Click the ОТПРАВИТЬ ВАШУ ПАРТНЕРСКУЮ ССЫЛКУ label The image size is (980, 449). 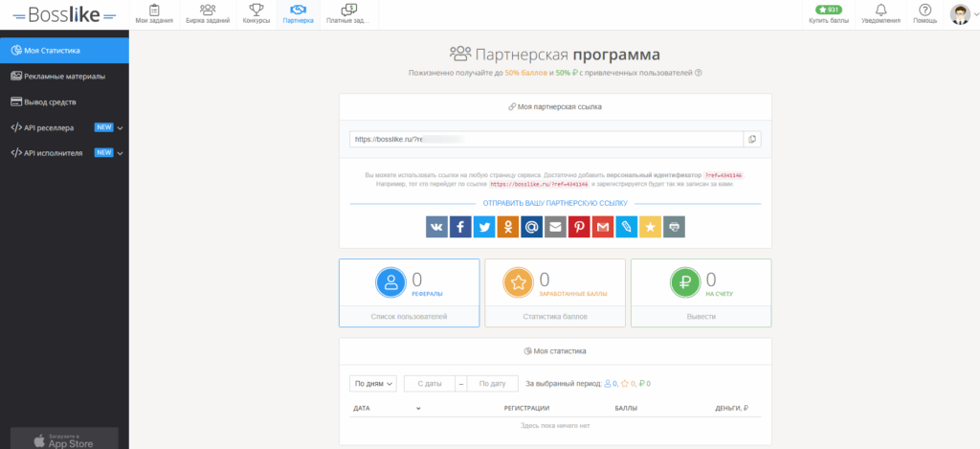[555, 203]
